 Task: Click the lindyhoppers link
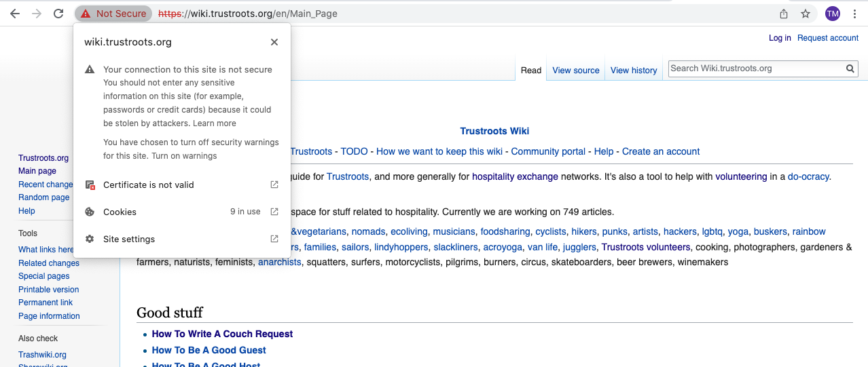click(x=401, y=247)
